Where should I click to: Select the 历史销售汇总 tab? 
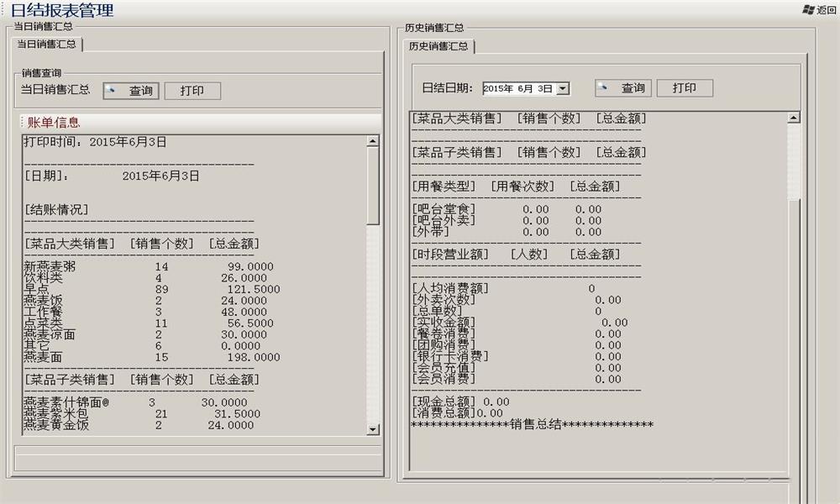[438, 46]
